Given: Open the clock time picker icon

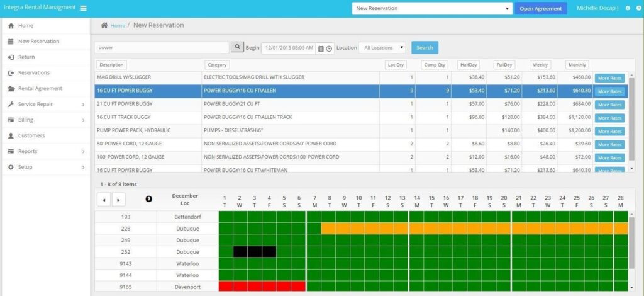Looking at the screenshot, I should (329, 48).
